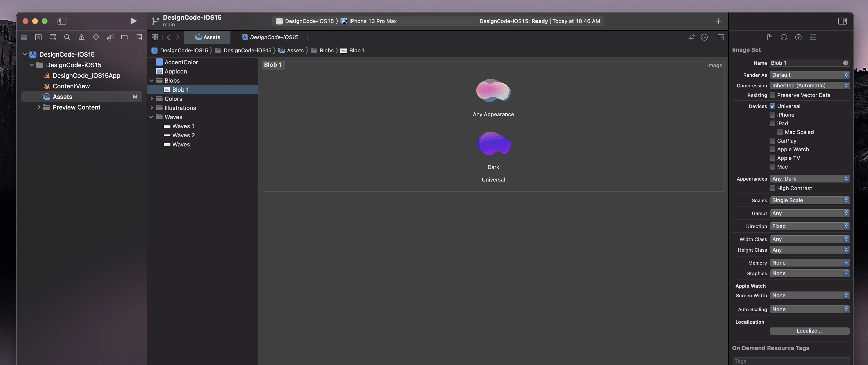Image resolution: width=868 pixels, height=365 pixels.
Task: Open the Report navigator
Action: click(x=139, y=37)
